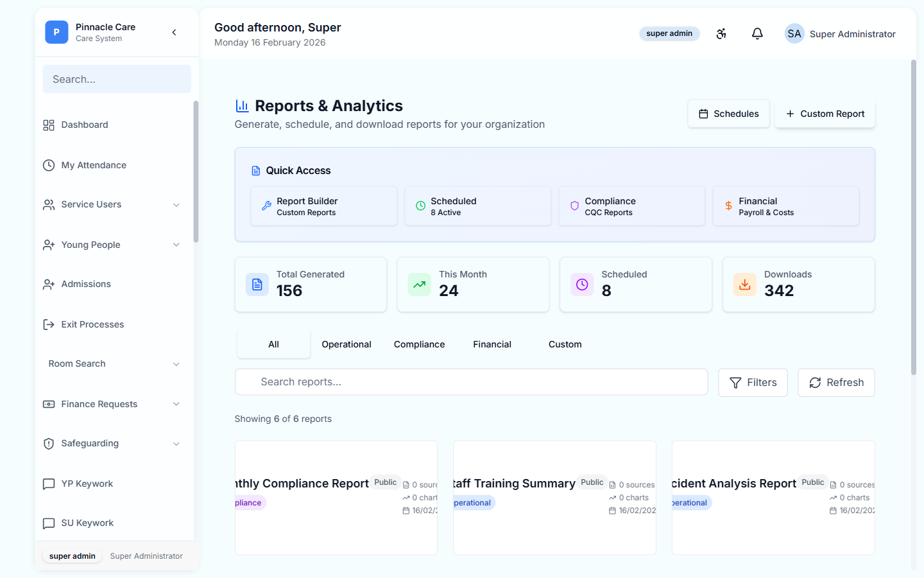This screenshot has height=578, width=924.
Task: Select the Financial filter tab
Action: [492, 344]
